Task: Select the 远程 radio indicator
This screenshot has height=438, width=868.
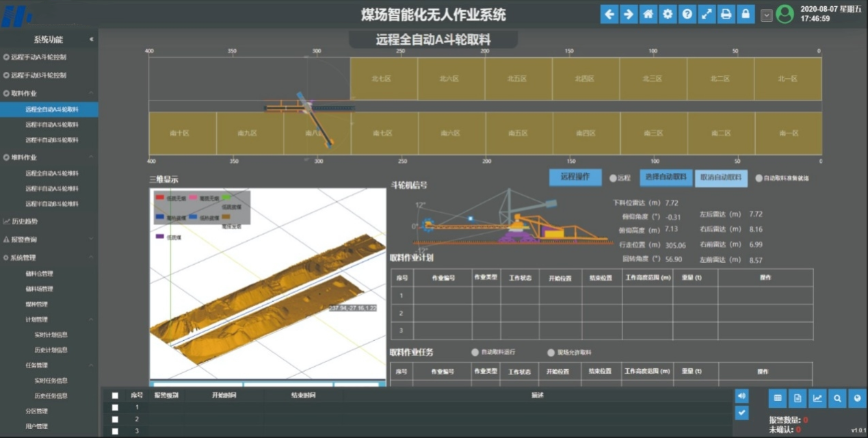Action: [614, 178]
